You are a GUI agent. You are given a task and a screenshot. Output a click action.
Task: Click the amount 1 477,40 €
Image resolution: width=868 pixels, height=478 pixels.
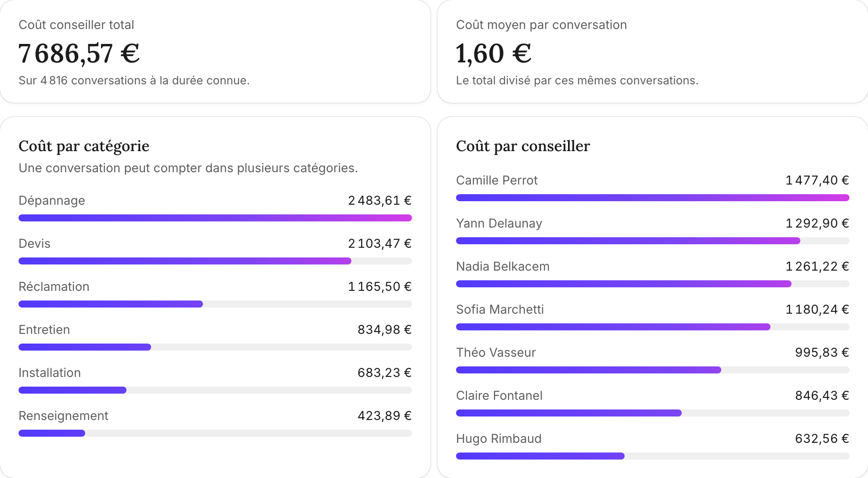pyautogui.click(x=817, y=180)
